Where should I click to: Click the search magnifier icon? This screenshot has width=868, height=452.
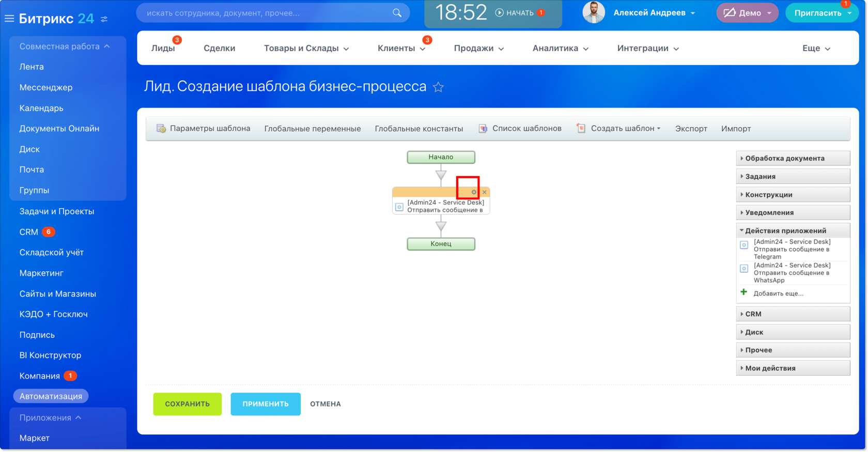pyautogui.click(x=397, y=13)
